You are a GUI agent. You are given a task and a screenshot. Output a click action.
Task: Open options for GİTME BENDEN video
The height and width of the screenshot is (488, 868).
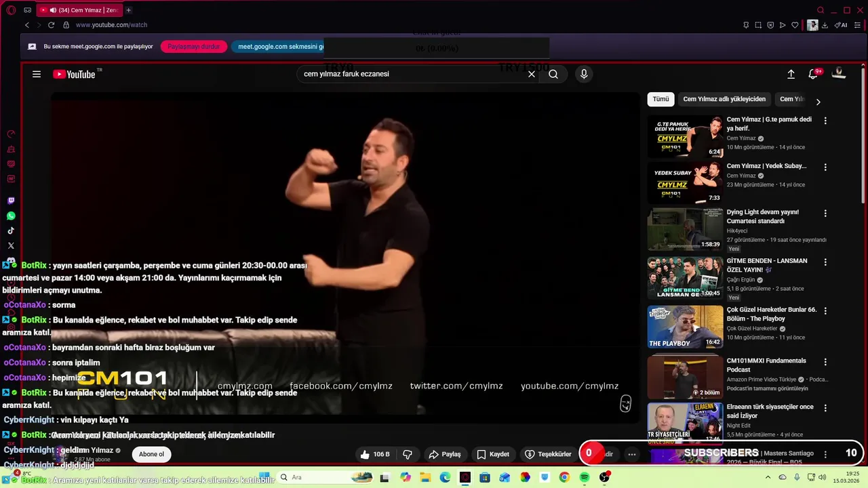click(825, 262)
